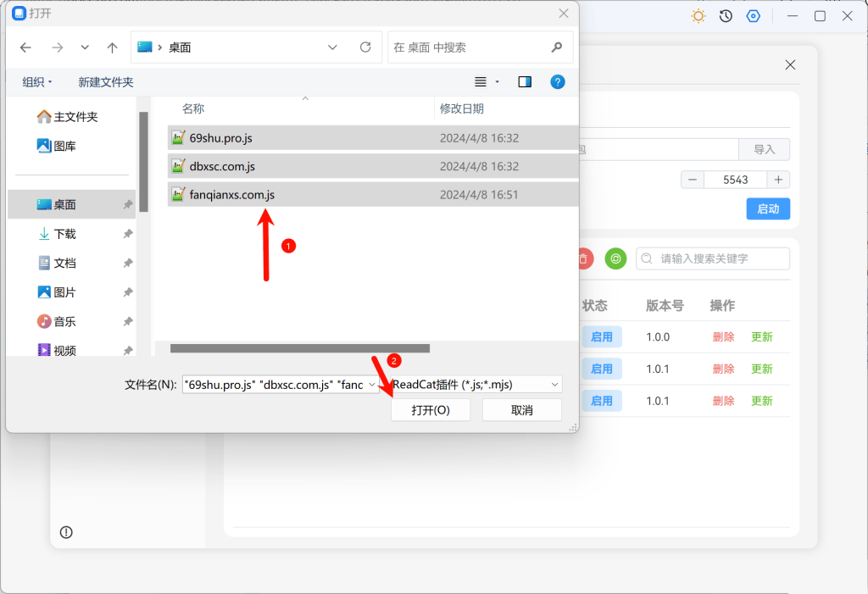Click 桌面 in the breadcrumb path

175,47
